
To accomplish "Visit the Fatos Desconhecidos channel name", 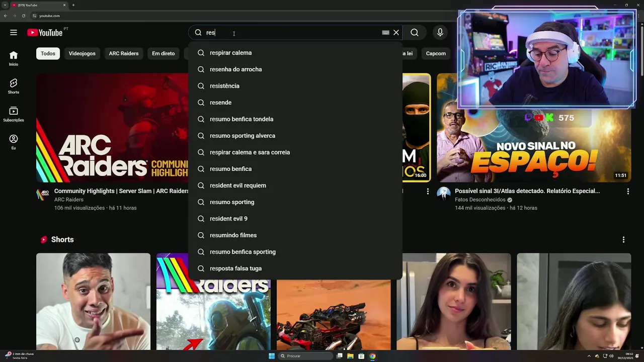I will tap(480, 200).
